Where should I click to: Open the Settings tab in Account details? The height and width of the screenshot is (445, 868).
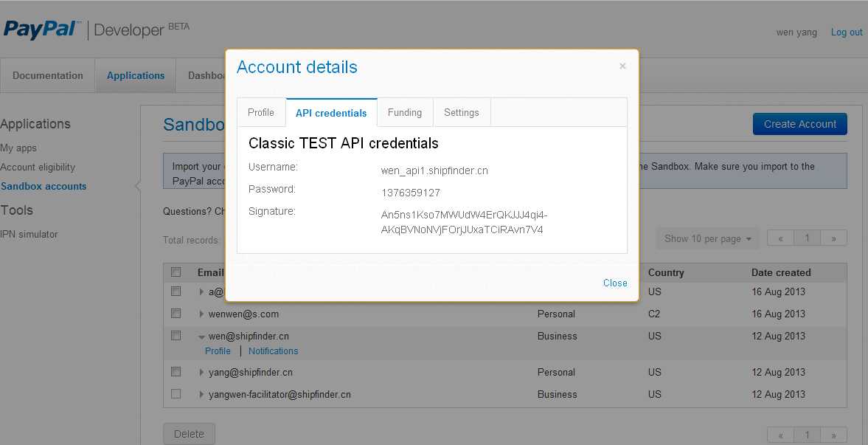[x=462, y=112]
